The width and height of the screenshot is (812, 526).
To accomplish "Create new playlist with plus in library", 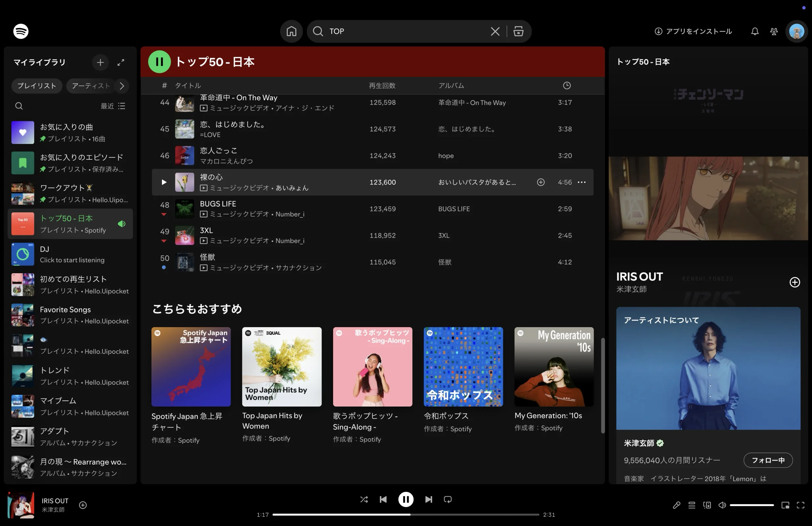I will 100,62.
